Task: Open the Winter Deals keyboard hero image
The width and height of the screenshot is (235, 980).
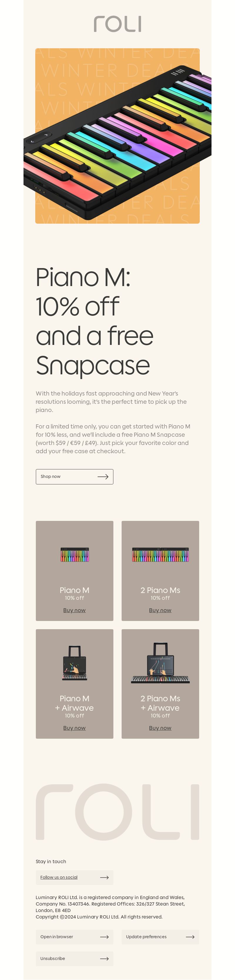Action: coord(117,136)
